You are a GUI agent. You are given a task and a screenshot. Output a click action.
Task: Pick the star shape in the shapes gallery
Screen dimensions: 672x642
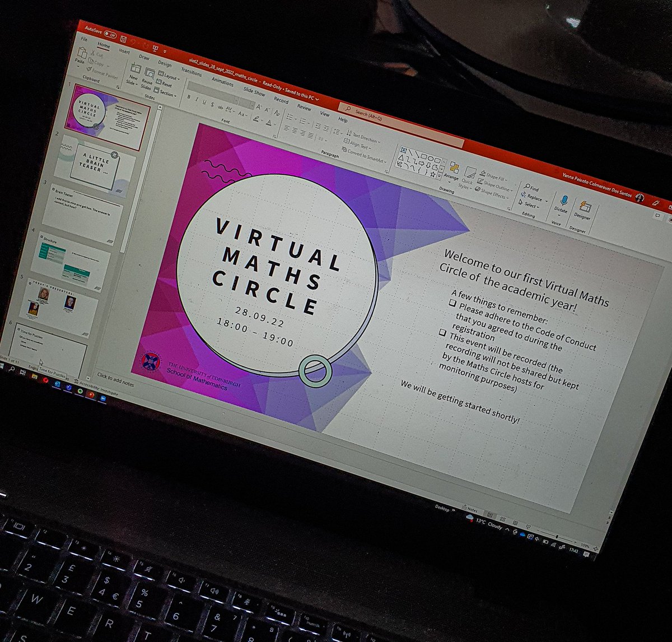(433, 175)
